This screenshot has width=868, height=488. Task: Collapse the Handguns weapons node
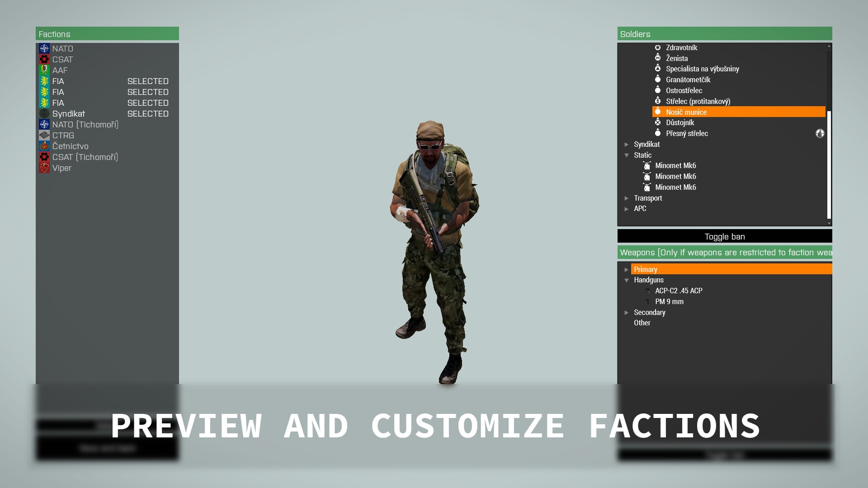click(627, 280)
